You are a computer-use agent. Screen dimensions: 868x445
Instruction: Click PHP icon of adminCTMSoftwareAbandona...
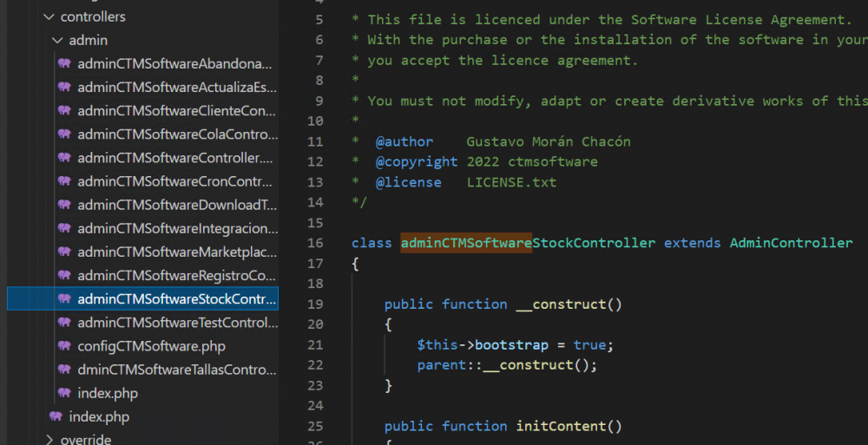pyautogui.click(x=64, y=63)
